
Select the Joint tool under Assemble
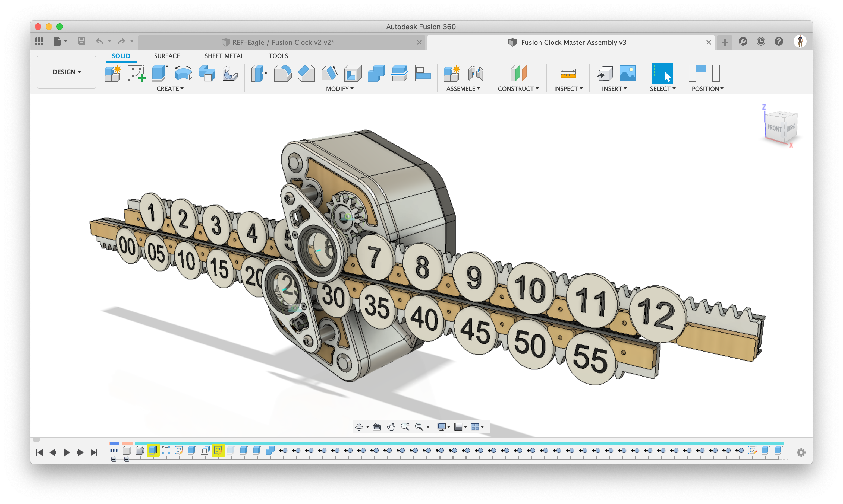[x=475, y=73]
